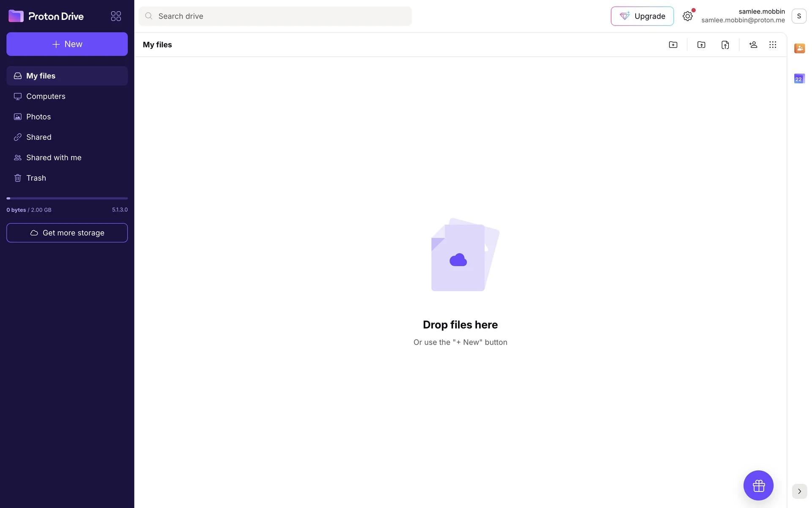Open the Proton app switcher grid
The image size is (812, 508).
[x=116, y=16]
